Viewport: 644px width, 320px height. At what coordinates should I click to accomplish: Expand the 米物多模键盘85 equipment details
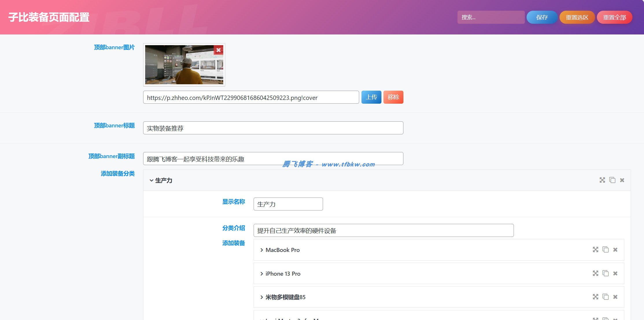point(261,297)
